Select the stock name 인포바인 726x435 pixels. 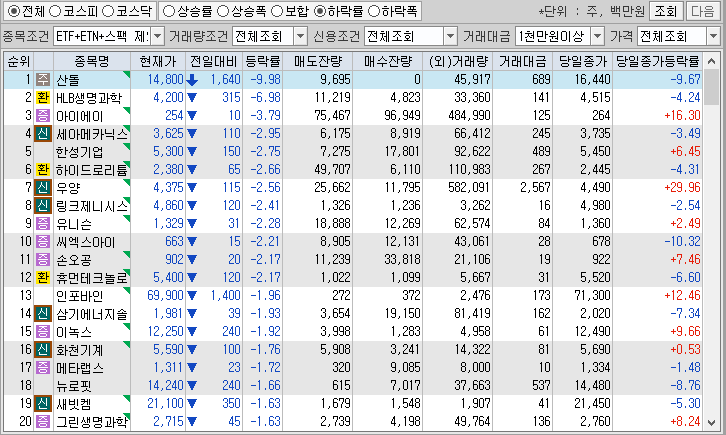(x=79, y=296)
